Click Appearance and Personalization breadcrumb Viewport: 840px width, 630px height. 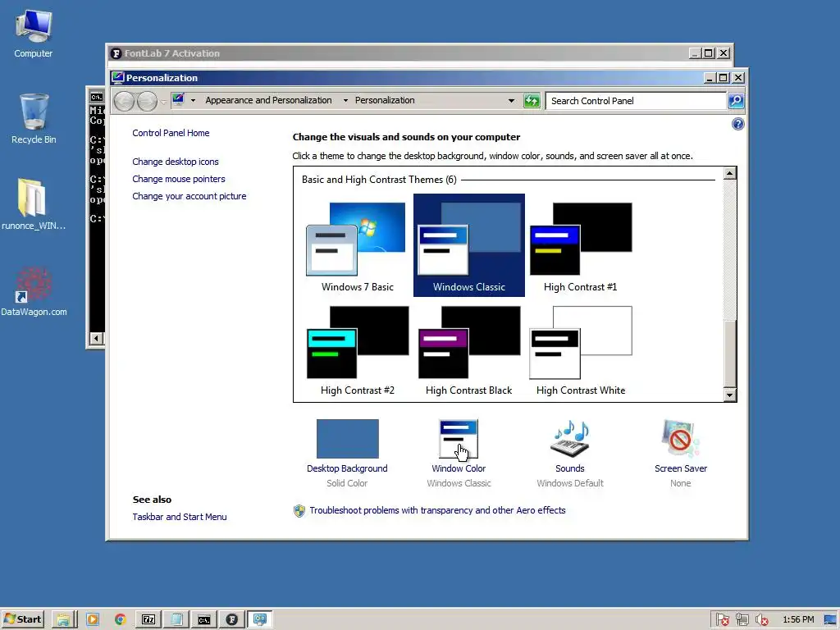click(268, 100)
